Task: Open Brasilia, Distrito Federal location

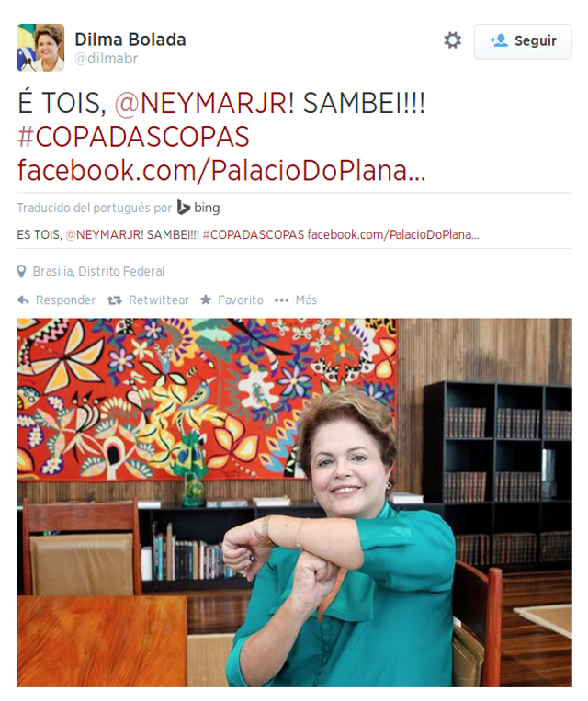Action: click(x=98, y=271)
